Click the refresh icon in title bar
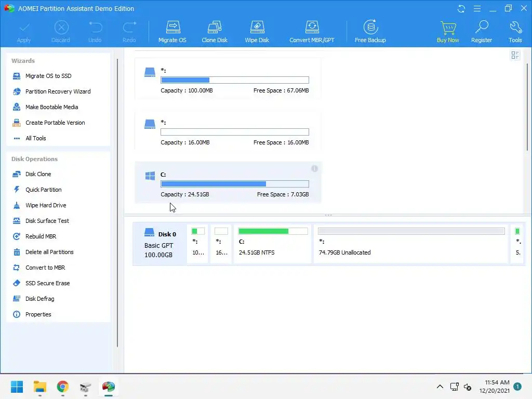 (x=461, y=8)
